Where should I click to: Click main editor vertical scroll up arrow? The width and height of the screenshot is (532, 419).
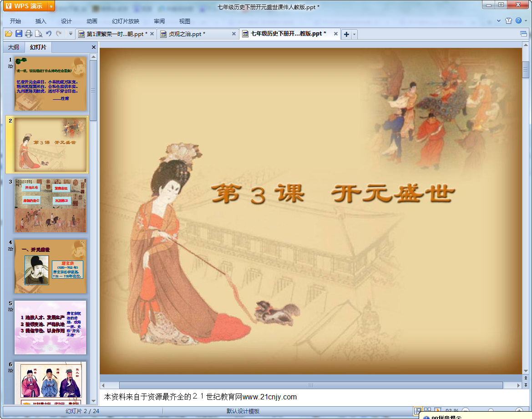point(526,45)
